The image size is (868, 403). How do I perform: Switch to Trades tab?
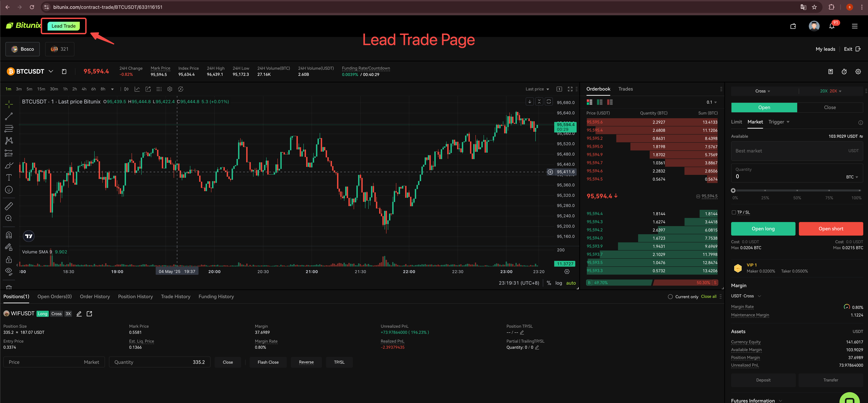625,89
